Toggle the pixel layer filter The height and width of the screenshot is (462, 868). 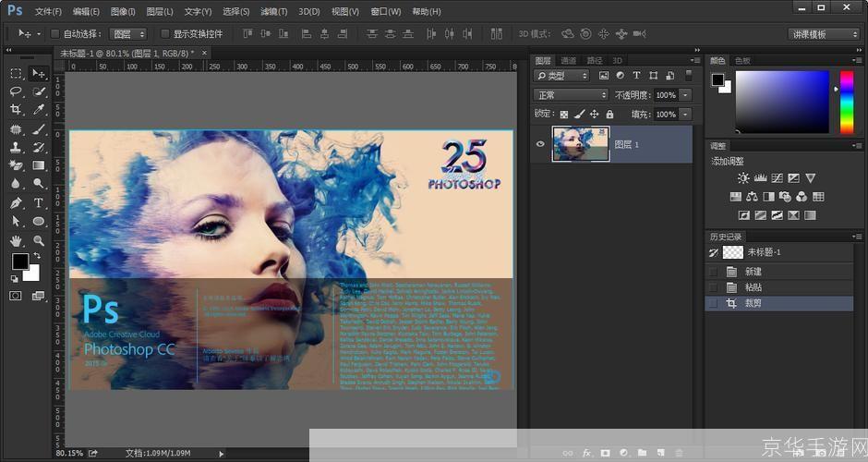[x=603, y=76]
